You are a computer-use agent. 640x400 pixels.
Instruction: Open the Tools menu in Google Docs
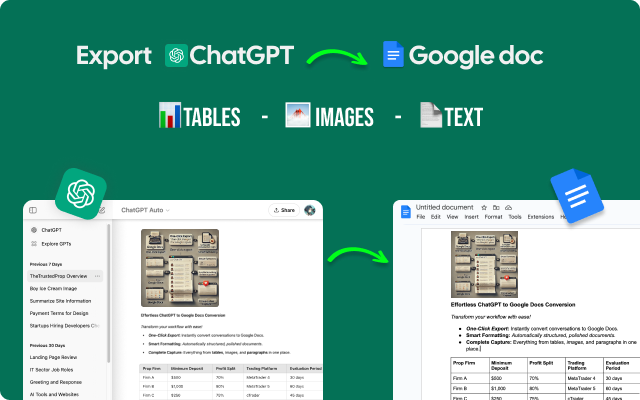(515, 217)
